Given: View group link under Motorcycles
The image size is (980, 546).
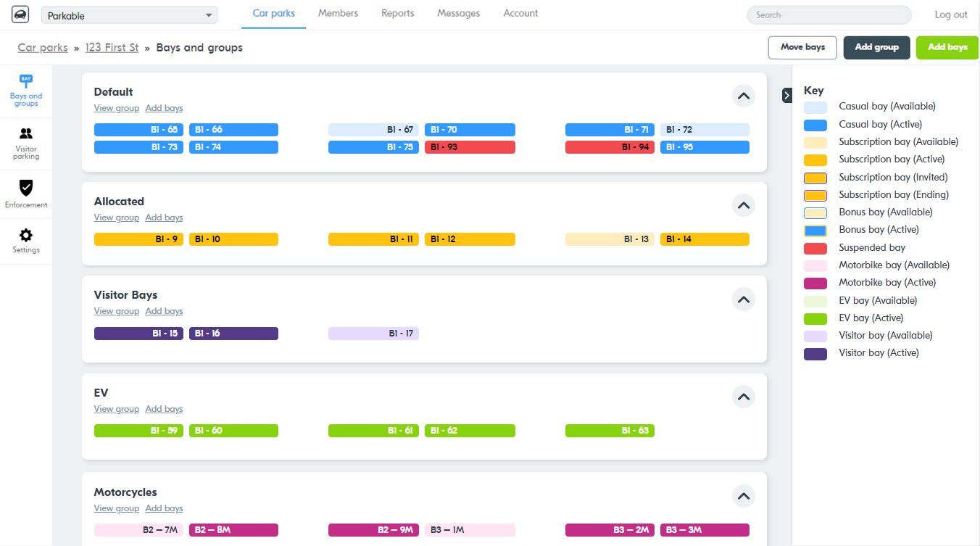Looking at the screenshot, I should click(x=117, y=508).
